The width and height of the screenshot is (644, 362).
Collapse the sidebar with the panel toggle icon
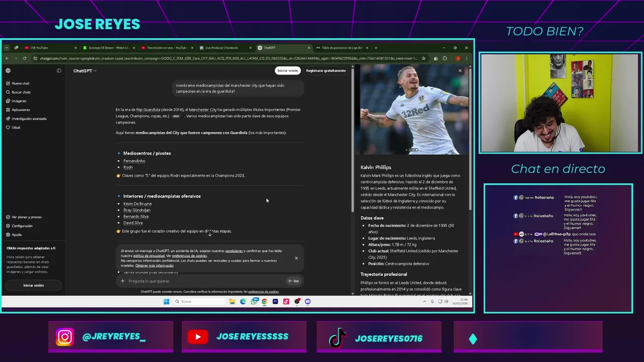pos(59,71)
